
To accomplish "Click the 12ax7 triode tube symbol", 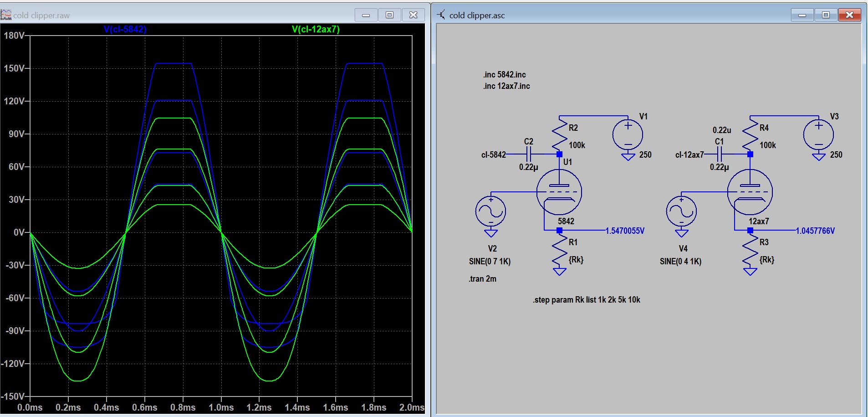I will point(750,192).
